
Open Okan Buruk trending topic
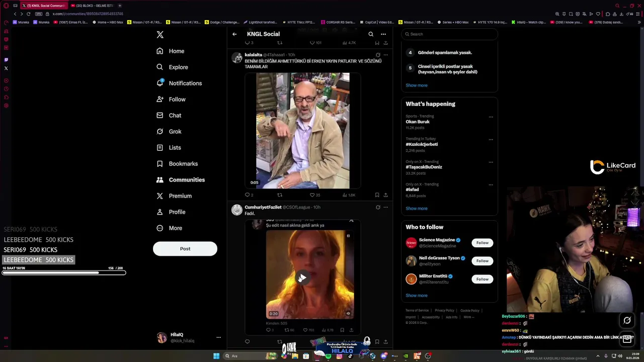418,122
